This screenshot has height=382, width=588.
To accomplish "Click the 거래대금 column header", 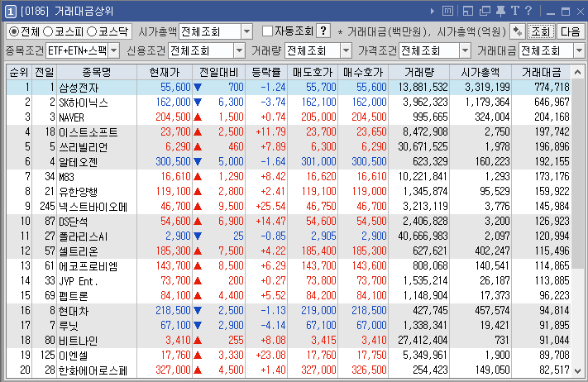I will click(541, 72).
